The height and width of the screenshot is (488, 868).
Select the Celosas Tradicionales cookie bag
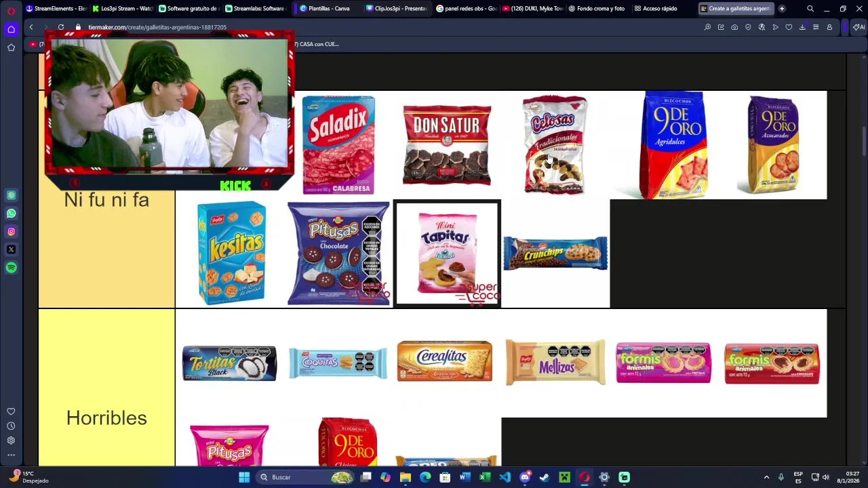555,145
